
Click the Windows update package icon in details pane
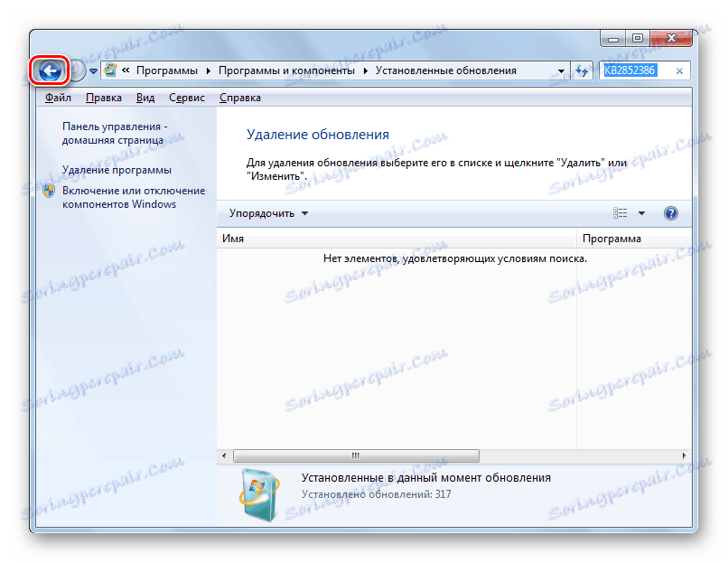259,494
